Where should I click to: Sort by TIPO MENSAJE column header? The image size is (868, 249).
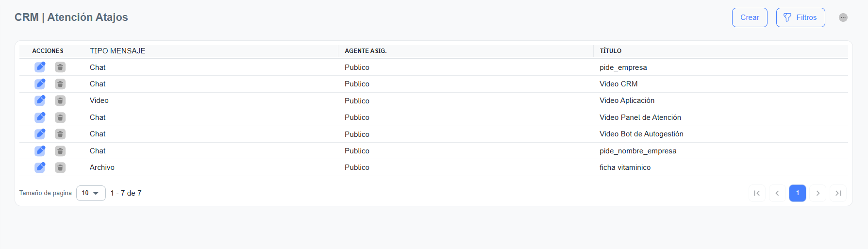pos(117,51)
